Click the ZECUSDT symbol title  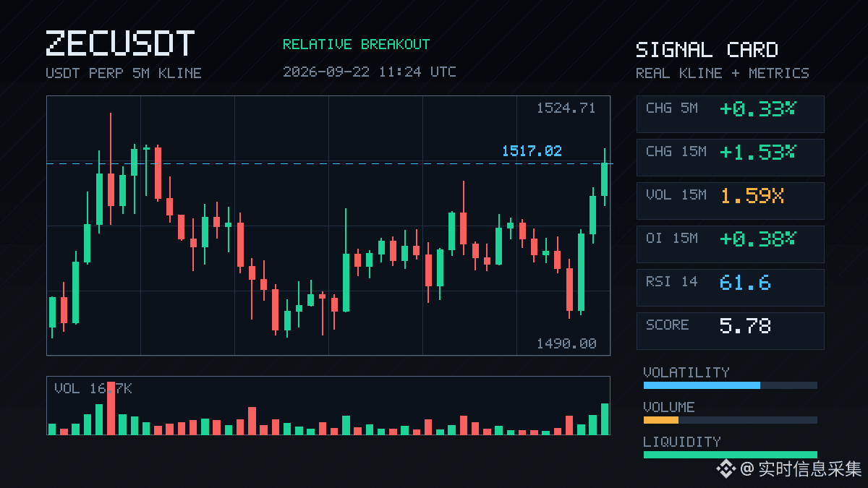(x=120, y=43)
